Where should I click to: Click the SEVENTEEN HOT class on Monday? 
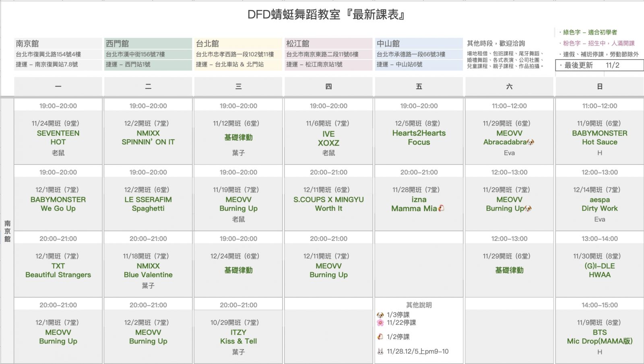pyautogui.click(x=58, y=138)
